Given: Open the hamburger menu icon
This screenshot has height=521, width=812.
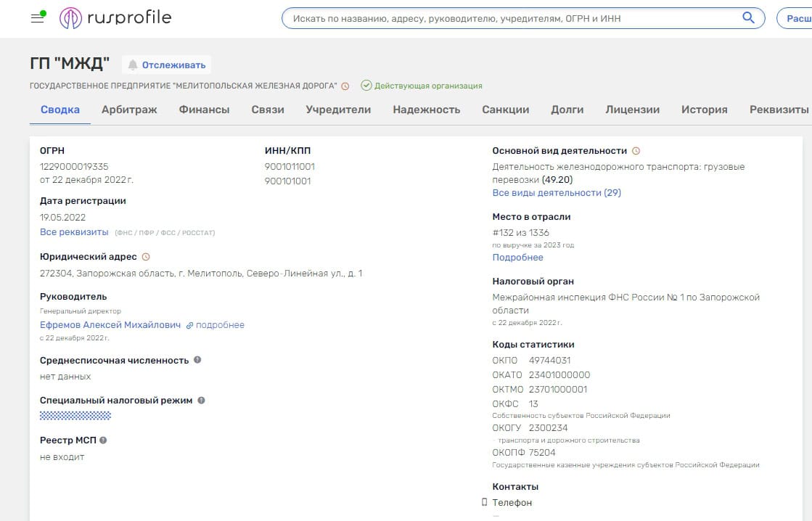Looking at the screenshot, I should click(38, 18).
